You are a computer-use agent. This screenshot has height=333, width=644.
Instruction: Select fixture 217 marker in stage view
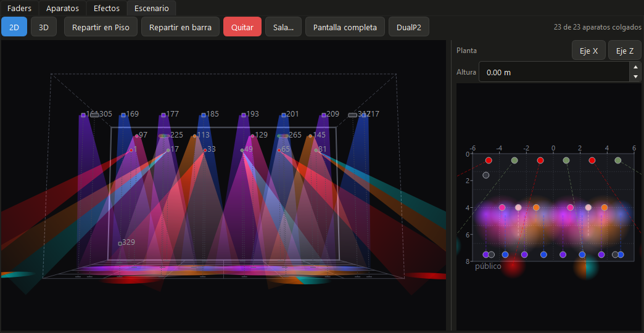pos(364,115)
